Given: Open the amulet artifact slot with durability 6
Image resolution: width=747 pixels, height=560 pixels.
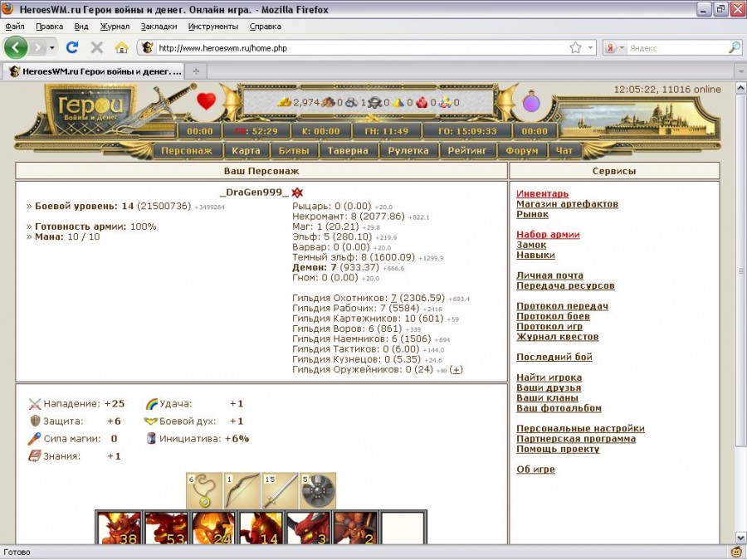Looking at the screenshot, I should tap(204, 490).
